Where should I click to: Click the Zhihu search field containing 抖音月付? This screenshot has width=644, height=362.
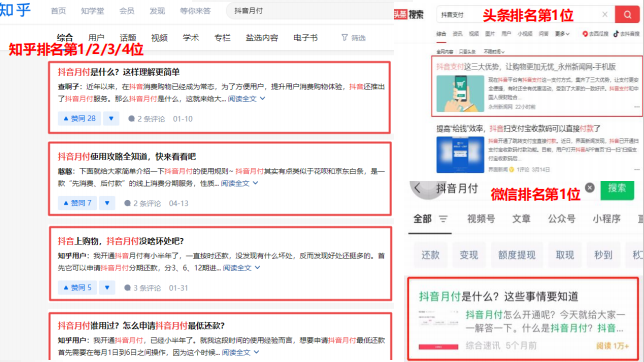click(310, 11)
